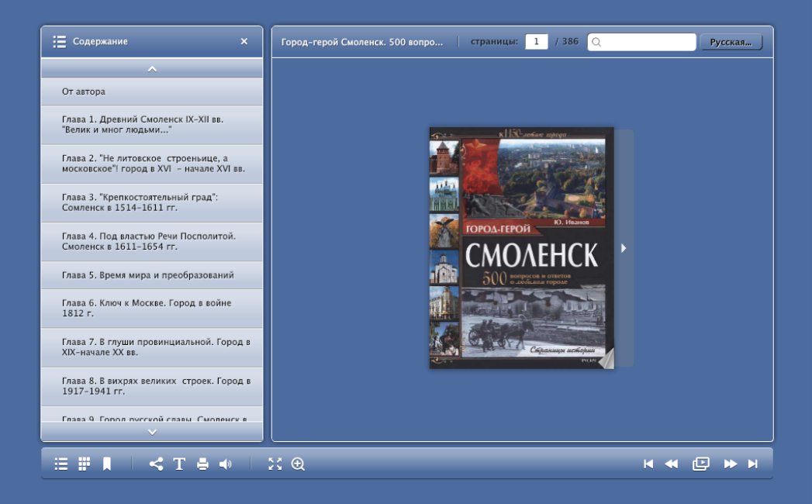
Task: Jump to the first page
Action: pos(648,464)
